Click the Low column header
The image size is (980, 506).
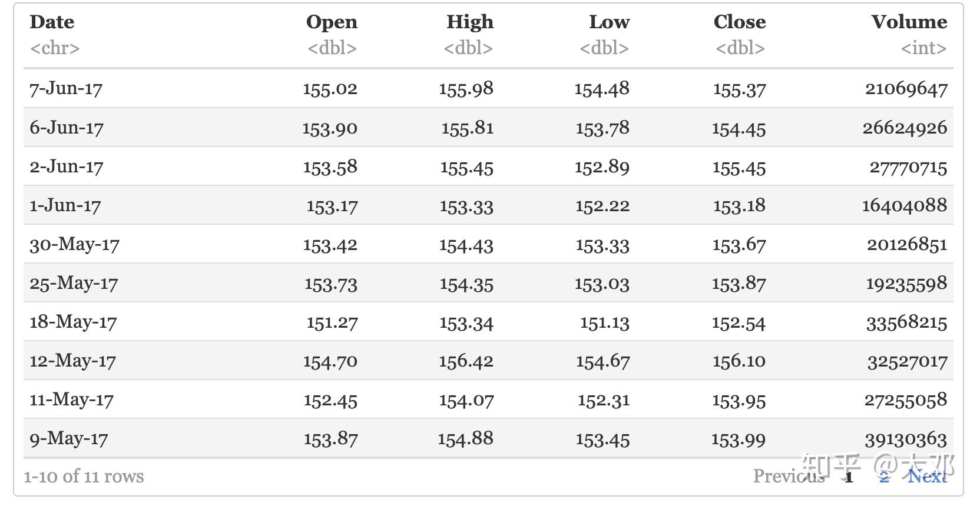(x=609, y=22)
